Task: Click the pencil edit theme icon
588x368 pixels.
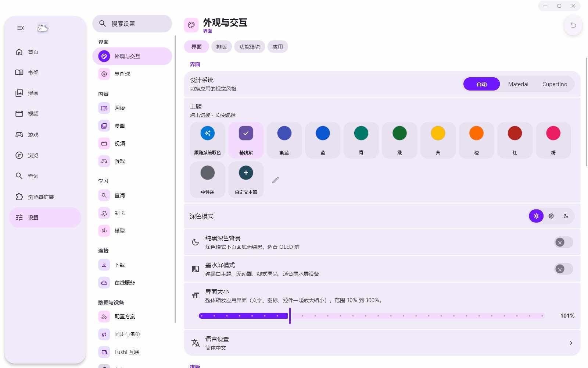Action: point(276,180)
